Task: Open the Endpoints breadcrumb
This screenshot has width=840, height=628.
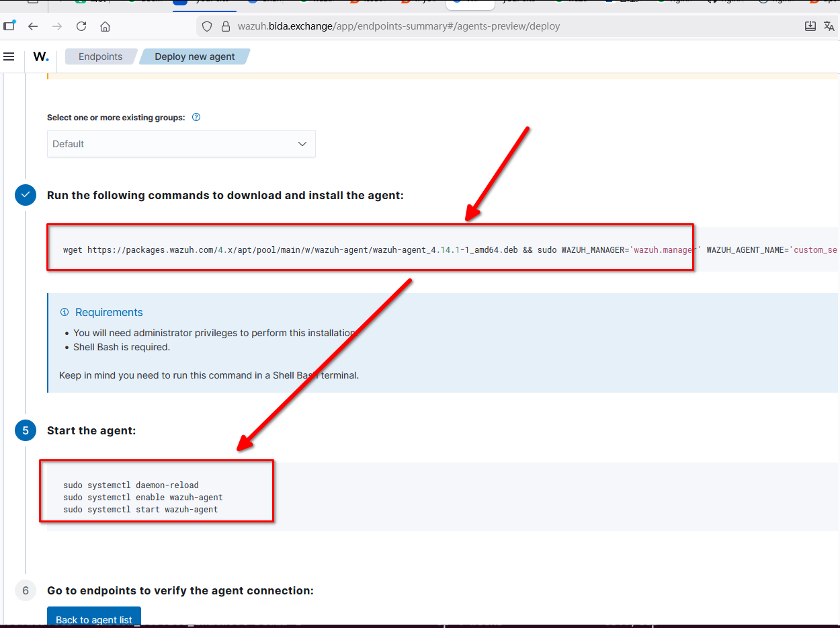Action: 100,56
